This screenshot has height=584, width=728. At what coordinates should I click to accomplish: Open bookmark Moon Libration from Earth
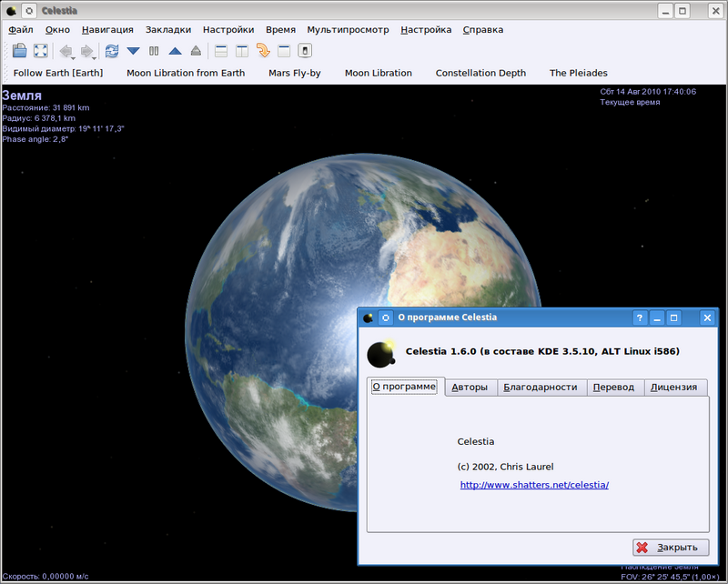tap(186, 73)
